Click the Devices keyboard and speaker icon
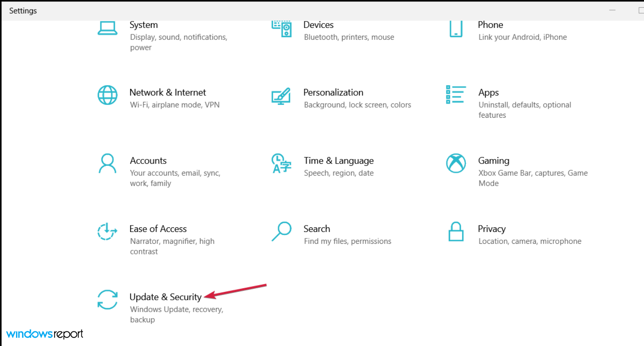 pyautogui.click(x=281, y=28)
